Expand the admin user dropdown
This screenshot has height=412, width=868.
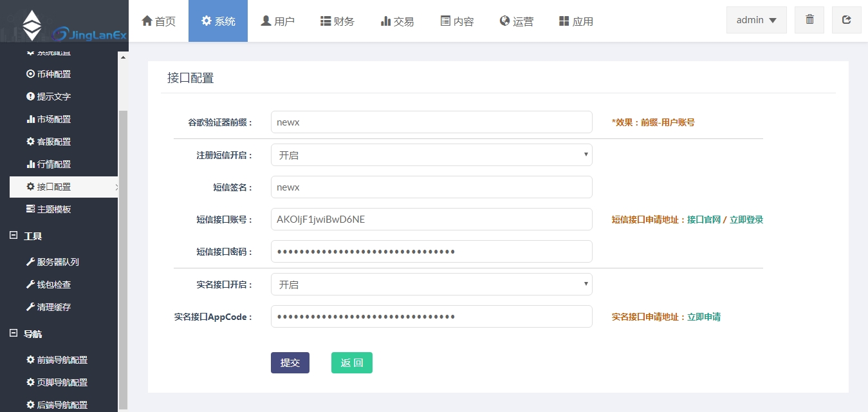(756, 20)
